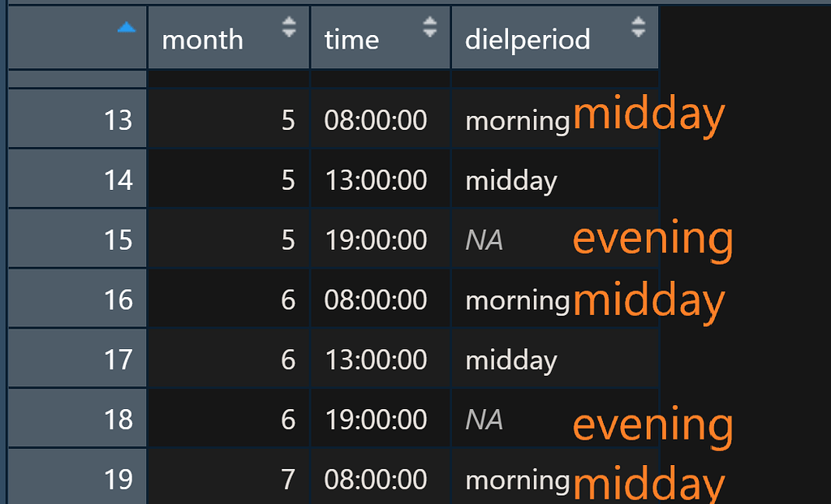Click the up chevron in month column sorter
Viewport: 831px width, 504px height.
point(289,21)
